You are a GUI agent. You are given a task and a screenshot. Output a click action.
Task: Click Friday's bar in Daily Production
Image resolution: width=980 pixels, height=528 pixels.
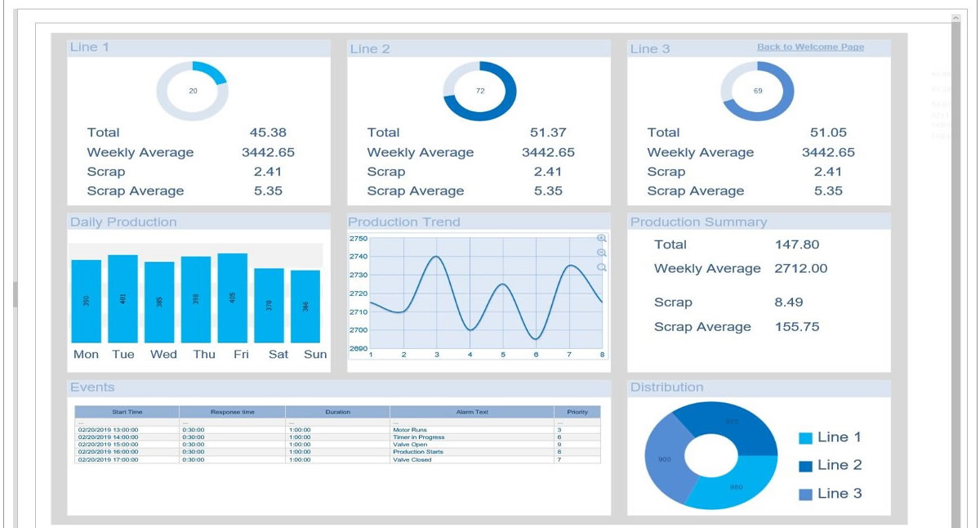pyautogui.click(x=233, y=298)
